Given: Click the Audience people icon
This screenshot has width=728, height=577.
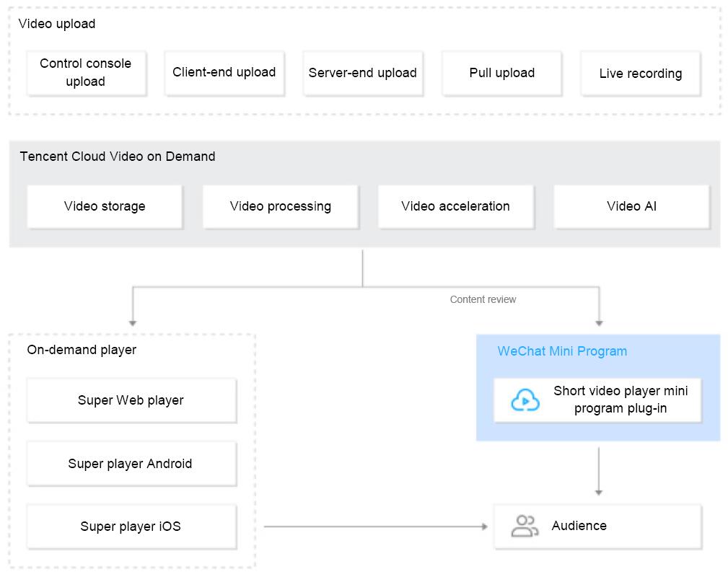Looking at the screenshot, I should click(x=525, y=526).
